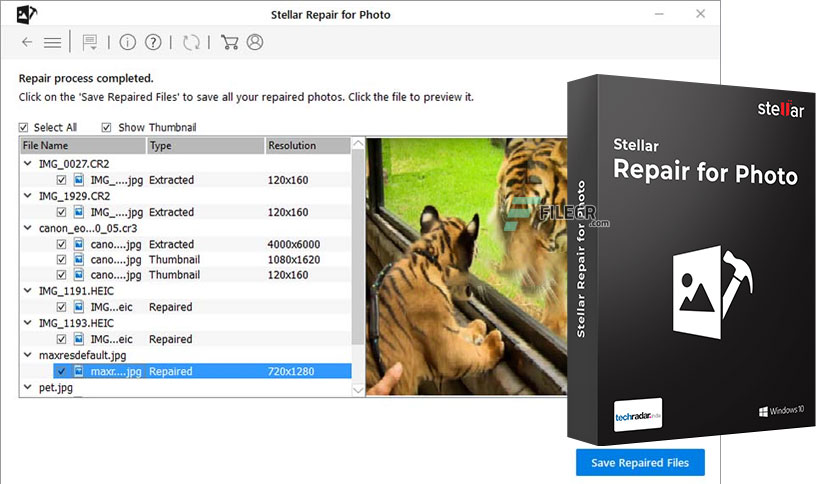Click the info (i) toolbar icon

click(127, 42)
